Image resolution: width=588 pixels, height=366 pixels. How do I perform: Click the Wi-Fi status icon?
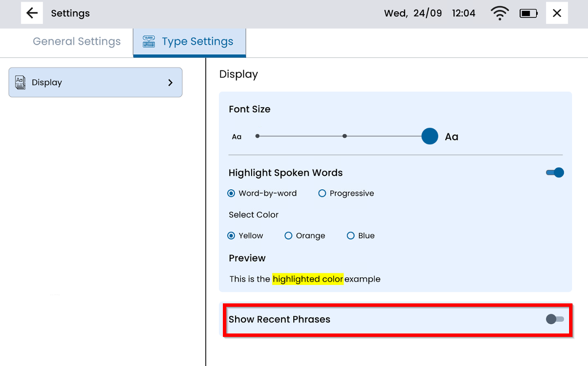click(499, 14)
